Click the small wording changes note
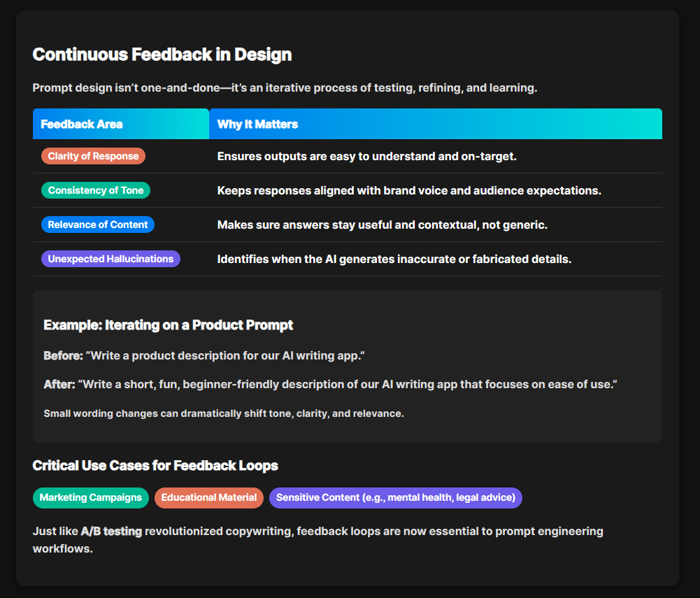The height and width of the screenshot is (598, 700). click(x=224, y=413)
